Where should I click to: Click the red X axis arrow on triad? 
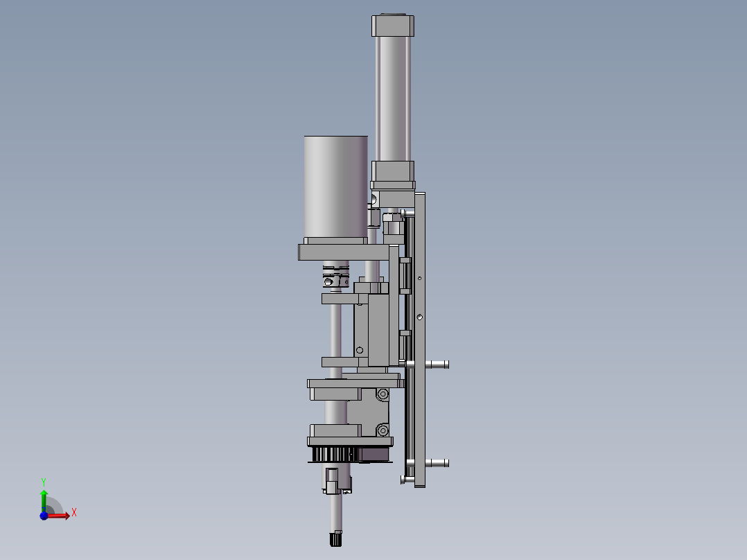[62, 515]
